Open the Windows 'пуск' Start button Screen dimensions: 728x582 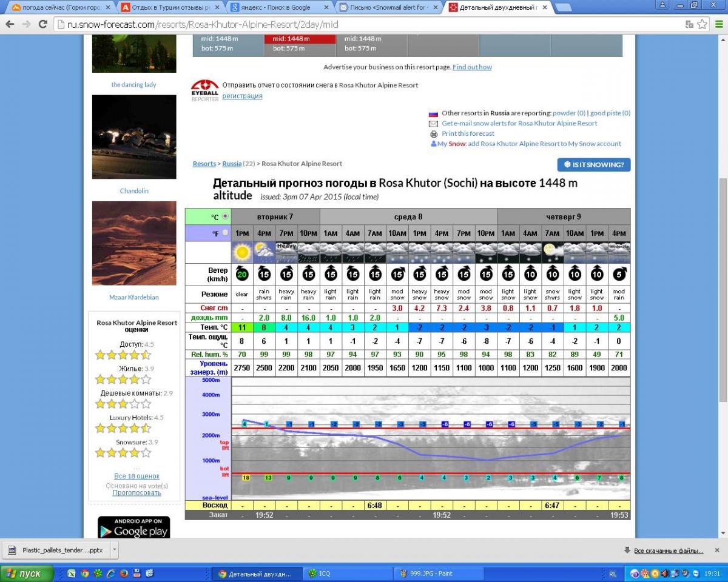pyautogui.click(x=27, y=574)
